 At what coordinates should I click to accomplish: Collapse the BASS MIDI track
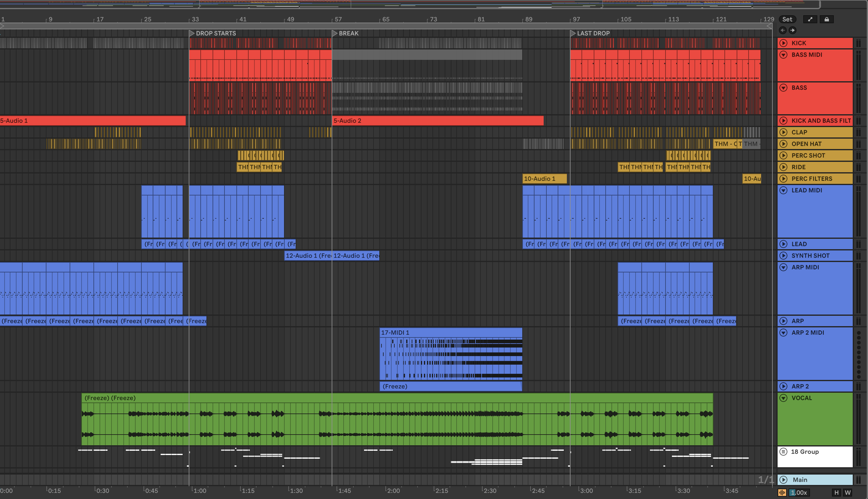point(783,54)
